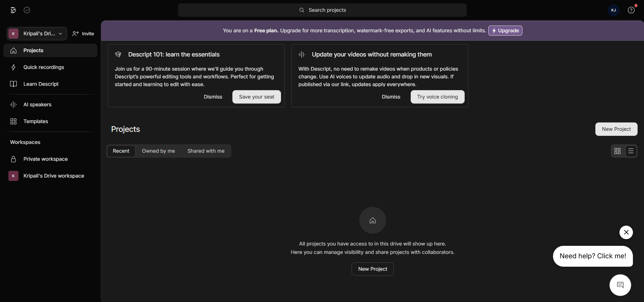Open Learn Descript in the sidebar

pos(50,84)
